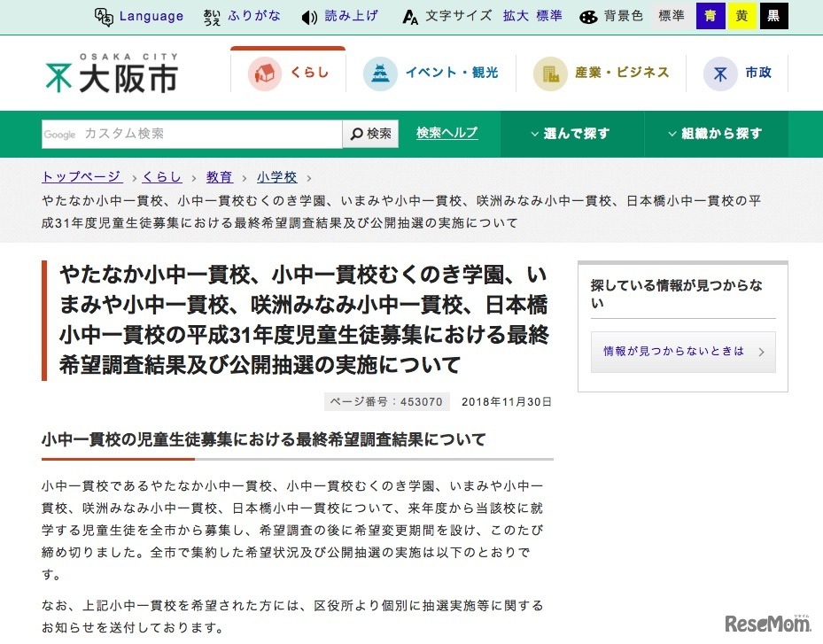Click the city emblem 市政 icon
The height and width of the screenshot is (644, 823).
[720, 74]
